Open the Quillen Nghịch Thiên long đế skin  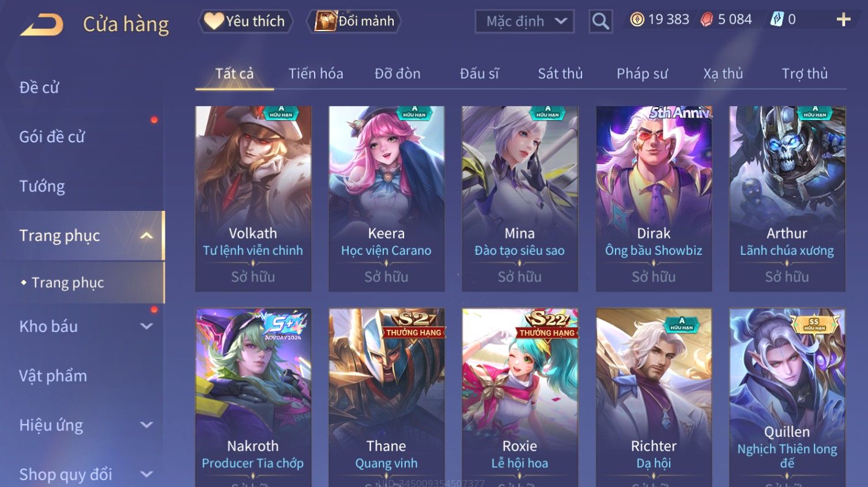click(x=787, y=398)
